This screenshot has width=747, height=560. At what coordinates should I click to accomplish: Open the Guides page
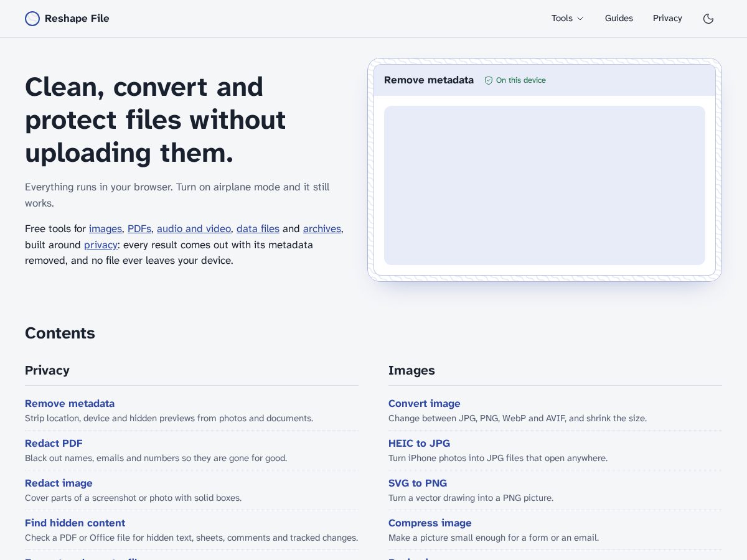click(x=619, y=19)
